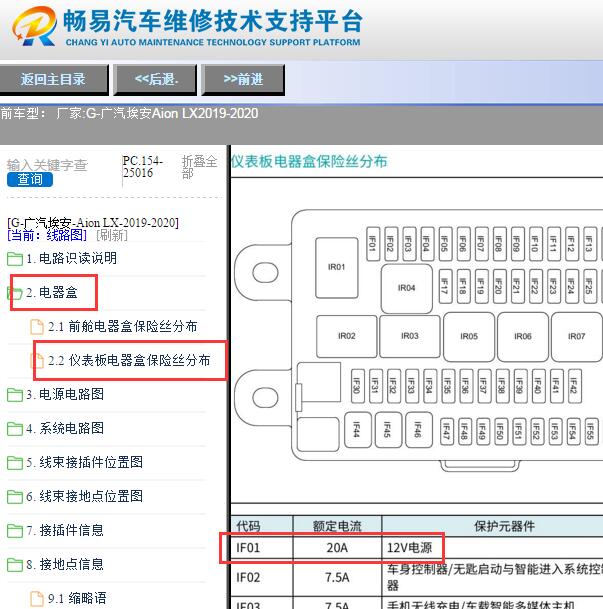Click the vehicle model text Aion LX2019-2020
This screenshot has height=609, width=603.
pyautogui.click(x=205, y=113)
